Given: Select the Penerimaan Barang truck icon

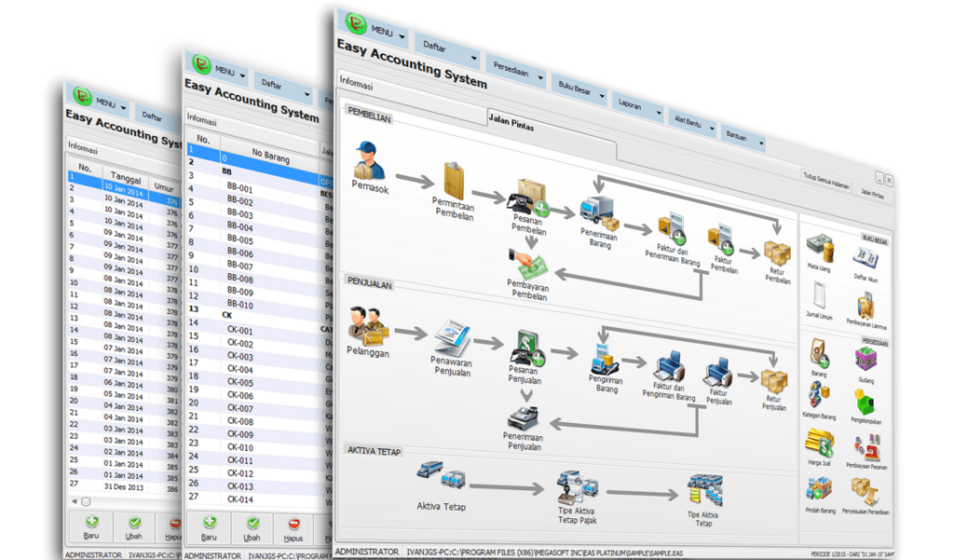Looking at the screenshot, I should click(595, 212).
